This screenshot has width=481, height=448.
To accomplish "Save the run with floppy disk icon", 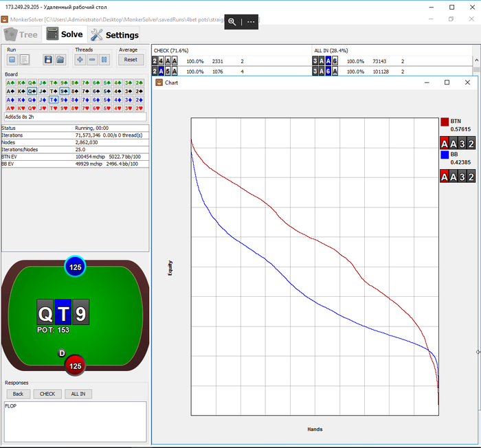I will click(x=48, y=60).
